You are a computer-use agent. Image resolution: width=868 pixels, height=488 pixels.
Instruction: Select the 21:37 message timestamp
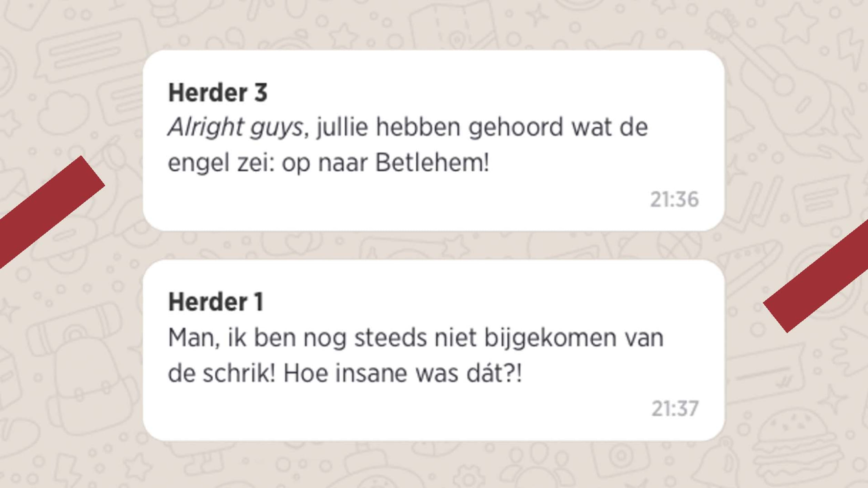point(675,409)
